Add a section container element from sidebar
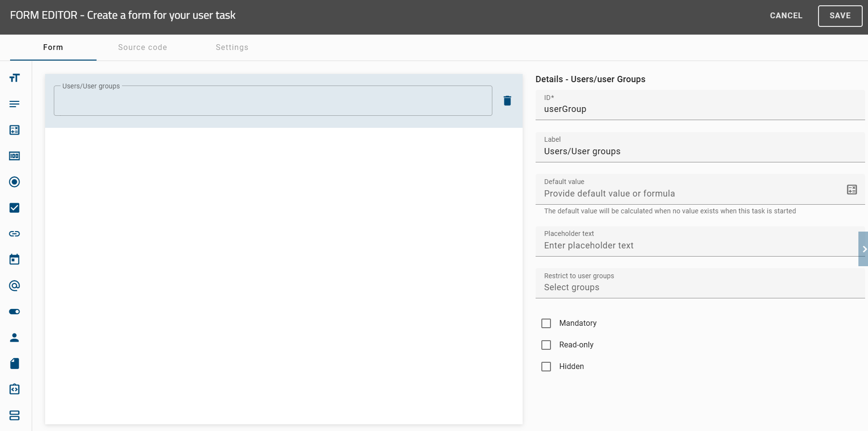The width and height of the screenshot is (868, 431). tap(14, 415)
